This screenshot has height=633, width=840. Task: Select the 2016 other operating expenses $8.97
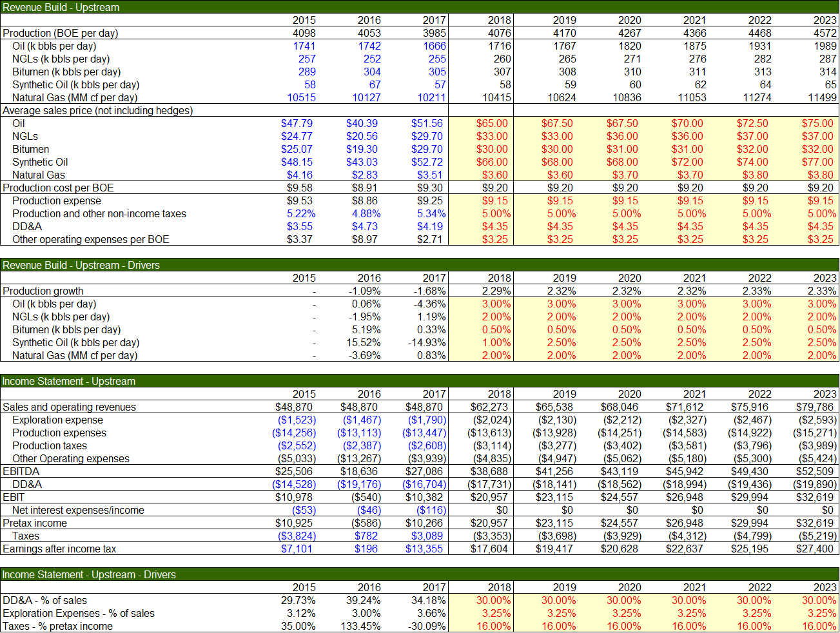[x=365, y=239]
